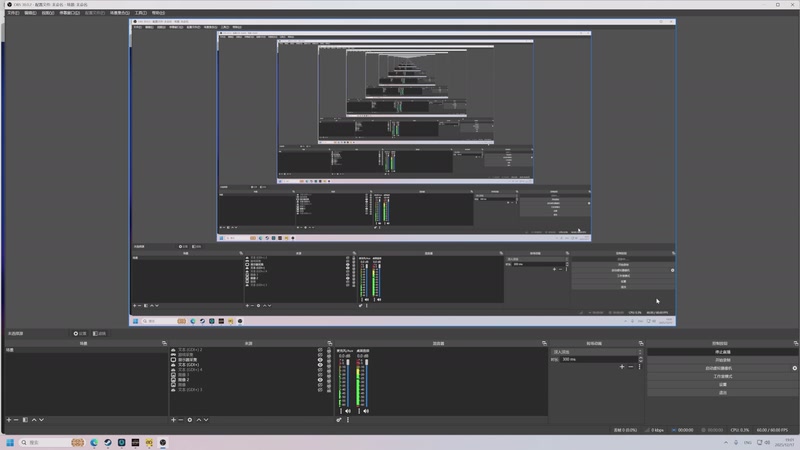This screenshot has height=450, width=800.
Task: Open source properties gear in Sources dock
Action: (x=190, y=420)
